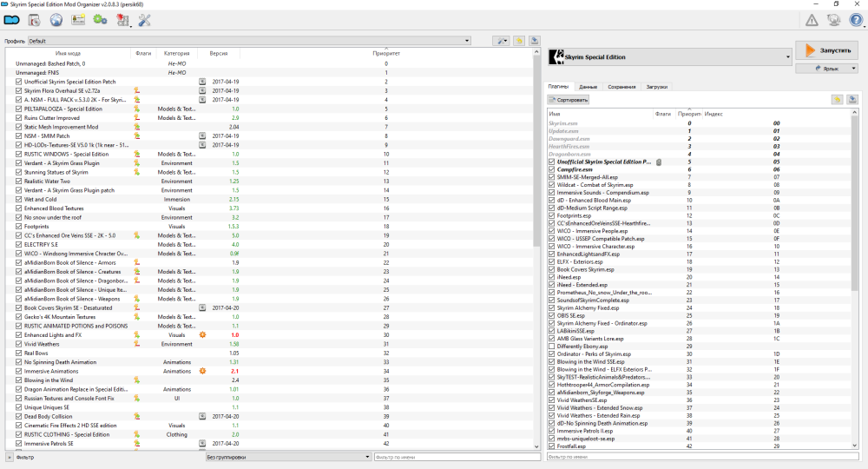Open the Без группировки grouping dropdown

click(x=288, y=458)
